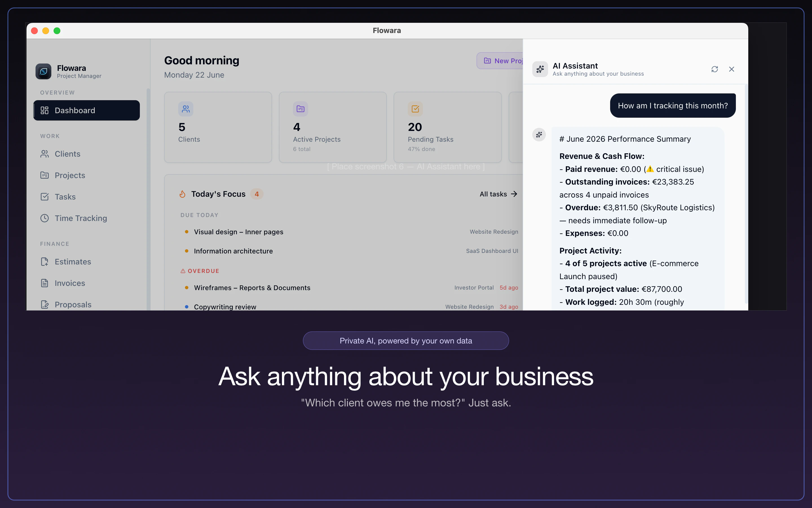Click the 'How am I tracking this month?' message
This screenshot has width=812, height=508.
673,106
